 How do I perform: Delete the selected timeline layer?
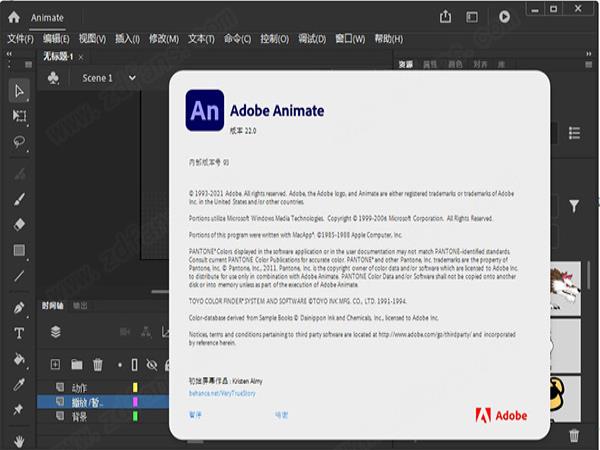[x=98, y=364]
